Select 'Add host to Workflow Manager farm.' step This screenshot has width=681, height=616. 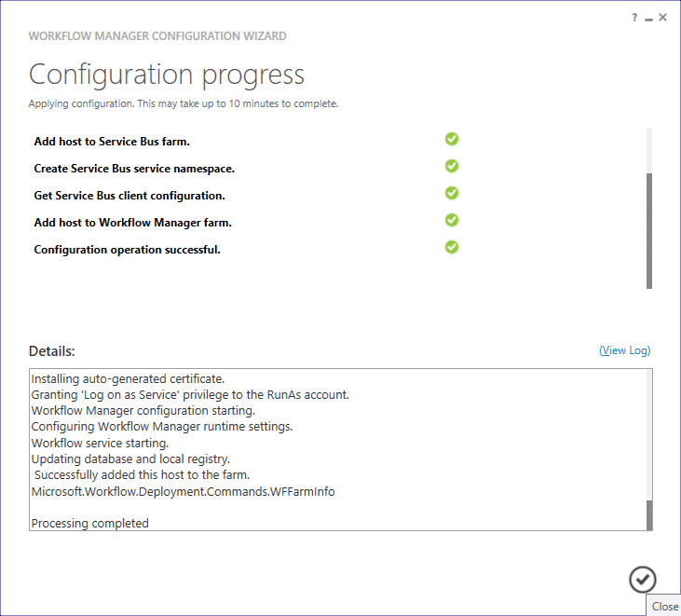point(133,223)
